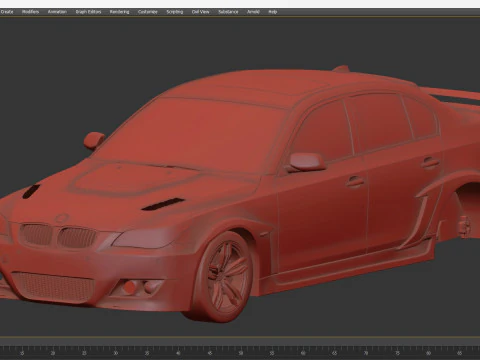Image resolution: width=480 pixels, height=360 pixels.
Task: Jump to frame 50 on the timeline
Action: point(241,353)
